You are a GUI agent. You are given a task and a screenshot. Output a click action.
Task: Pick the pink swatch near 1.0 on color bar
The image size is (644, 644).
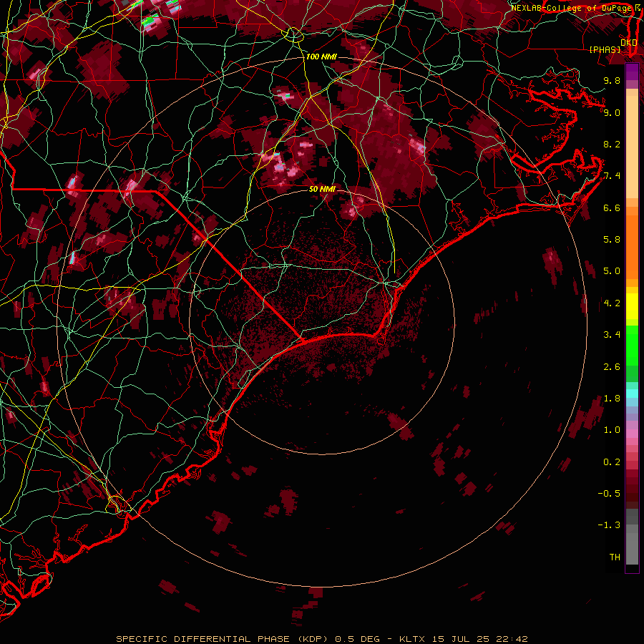tap(632, 434)
